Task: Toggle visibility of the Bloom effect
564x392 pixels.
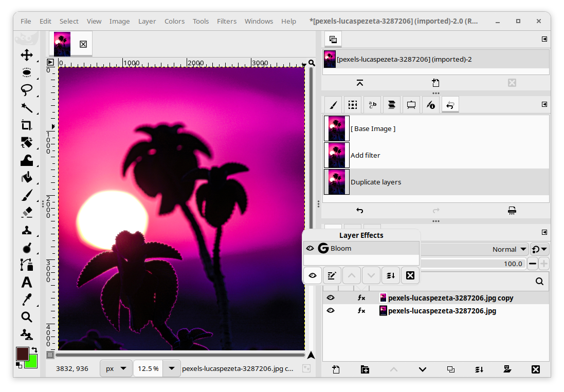Action: 310,249
